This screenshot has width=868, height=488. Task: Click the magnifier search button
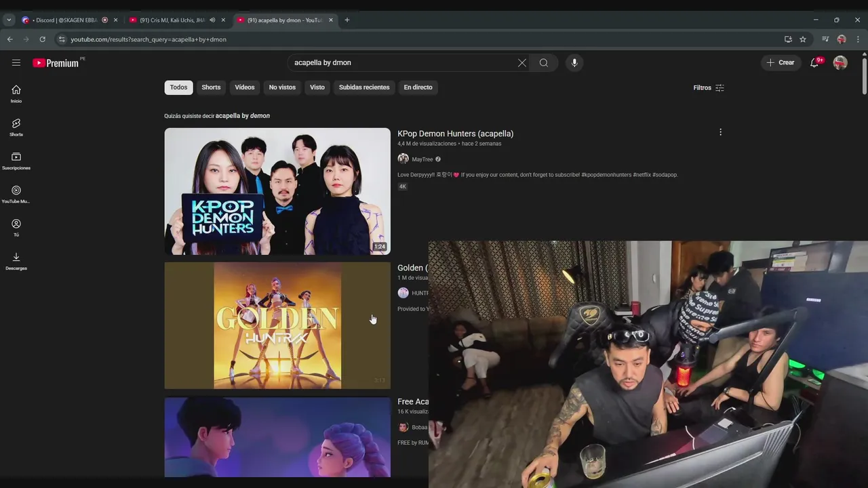click(x=544, y=62)
